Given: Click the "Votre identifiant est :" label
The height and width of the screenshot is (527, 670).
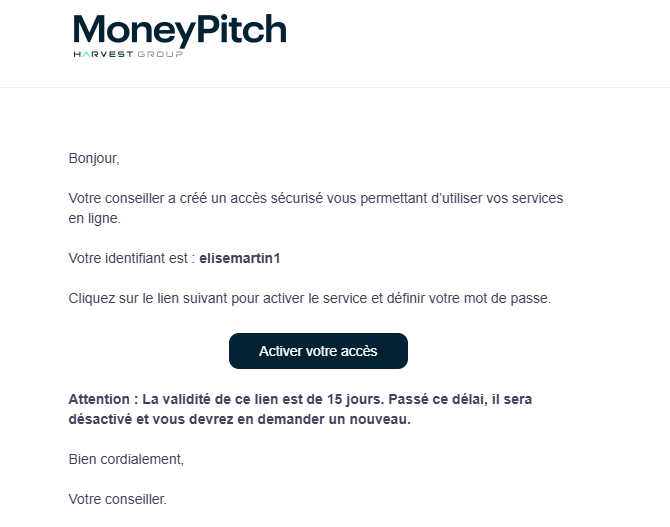Looking at the screenshot, I should click(x=131, y=258).
